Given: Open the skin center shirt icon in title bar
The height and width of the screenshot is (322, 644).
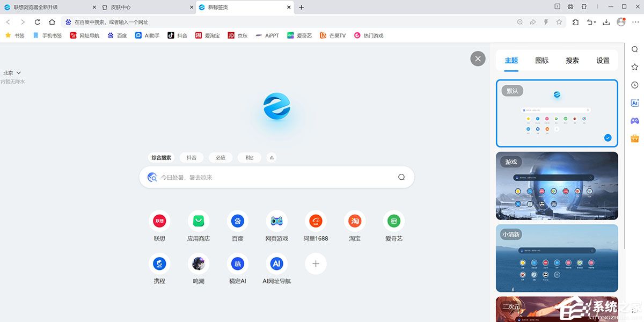Looking at the screenshot, I should 584,7.
